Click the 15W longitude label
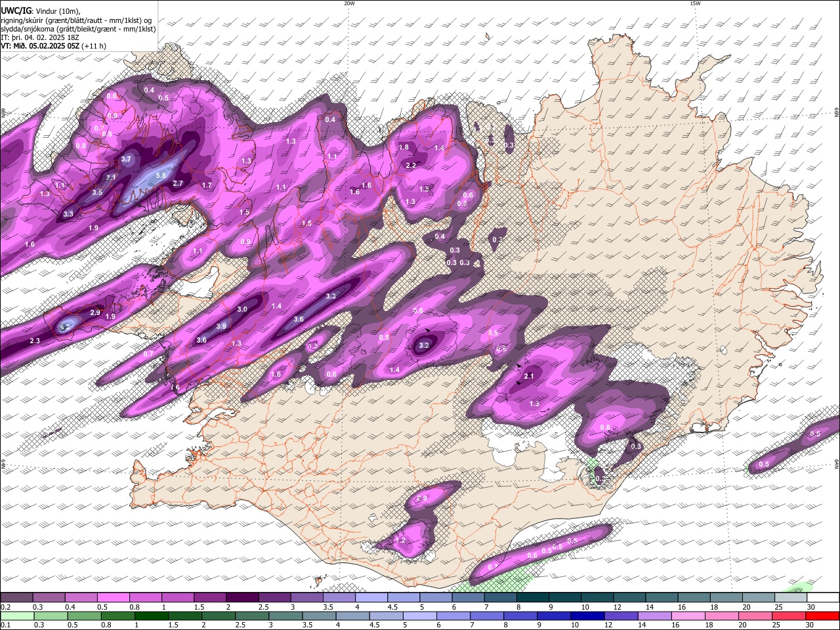840x630 pixels. [x=695, y=3]
